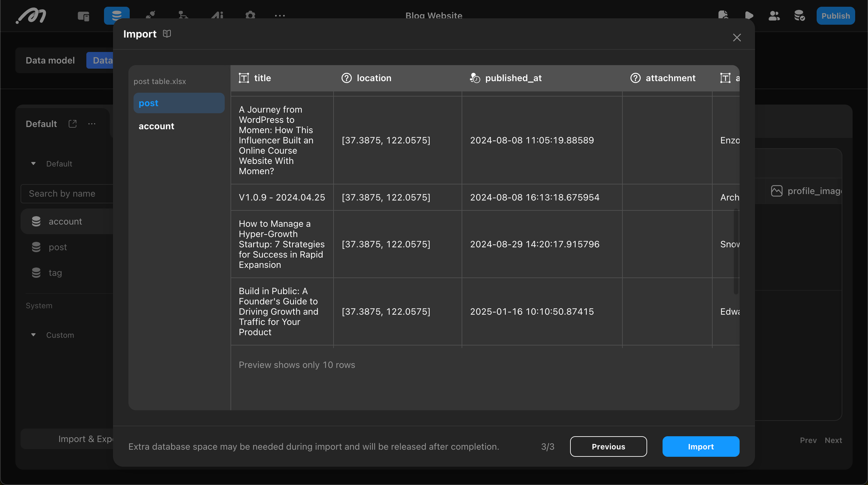
Task: Select the tag table in sidebar
Action: coord(67,272)
